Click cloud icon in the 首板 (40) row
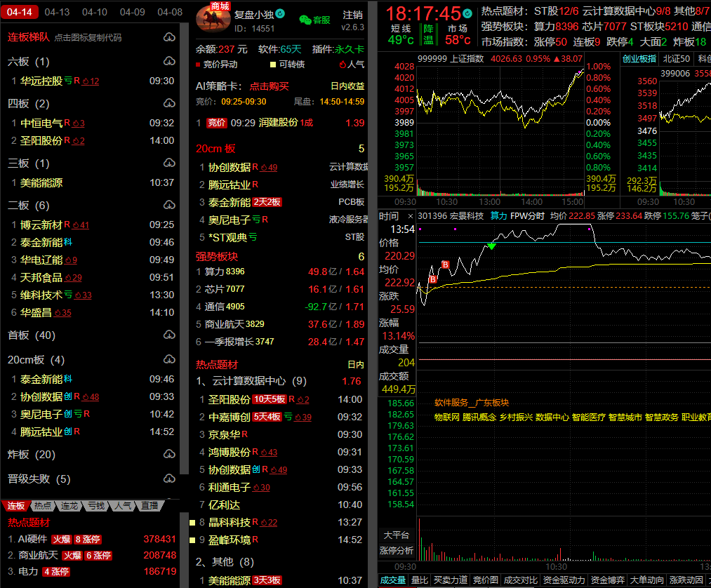 coord(169,335)
